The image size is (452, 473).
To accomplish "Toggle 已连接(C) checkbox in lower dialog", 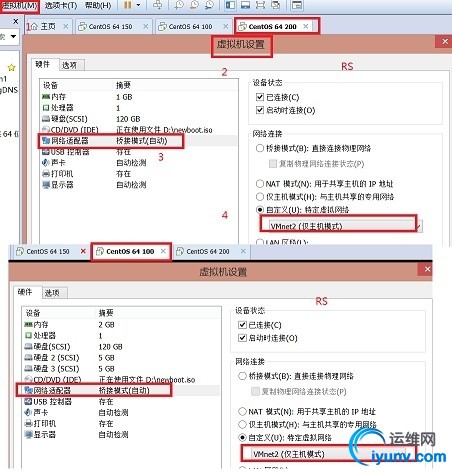I will click(x=242, y=325).
